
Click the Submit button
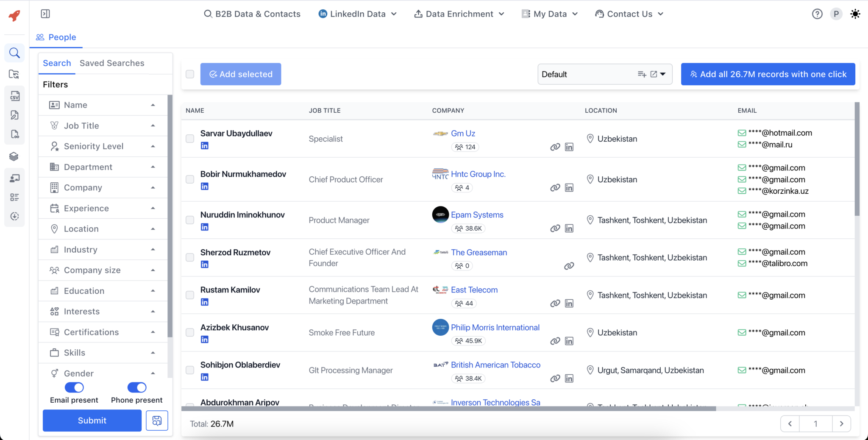92,421
